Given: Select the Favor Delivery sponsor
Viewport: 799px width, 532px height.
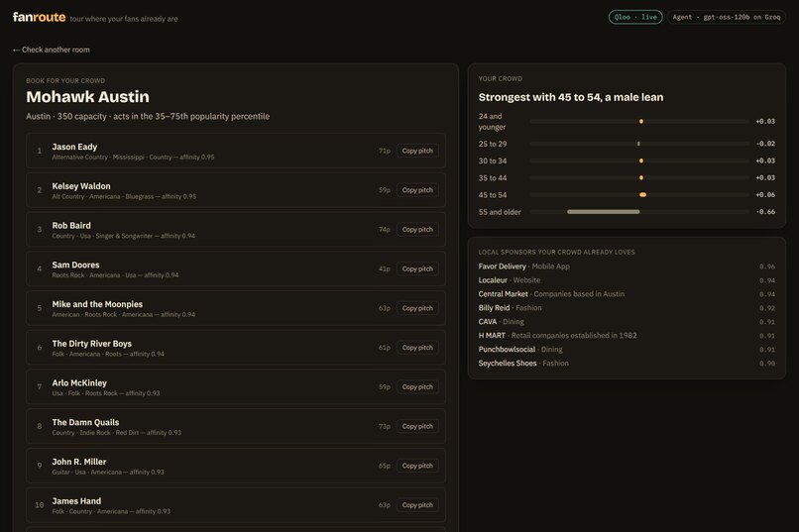Looking at the screenshot, I should [502, 266].
